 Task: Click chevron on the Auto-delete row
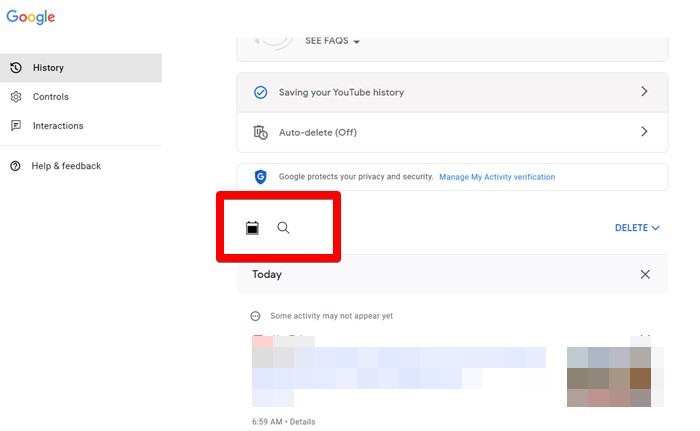pyautogui.click(x=644, y=131)
